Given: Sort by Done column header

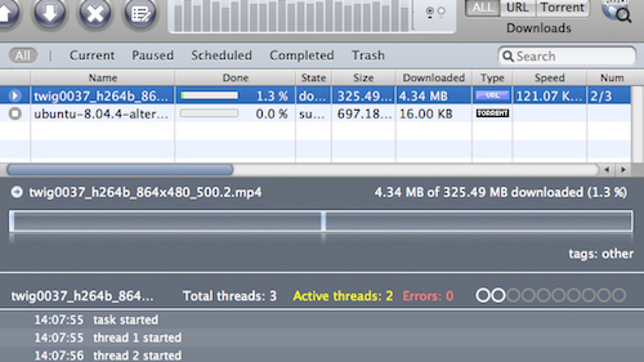Looking at the screenshot, I should pos(235,78).
